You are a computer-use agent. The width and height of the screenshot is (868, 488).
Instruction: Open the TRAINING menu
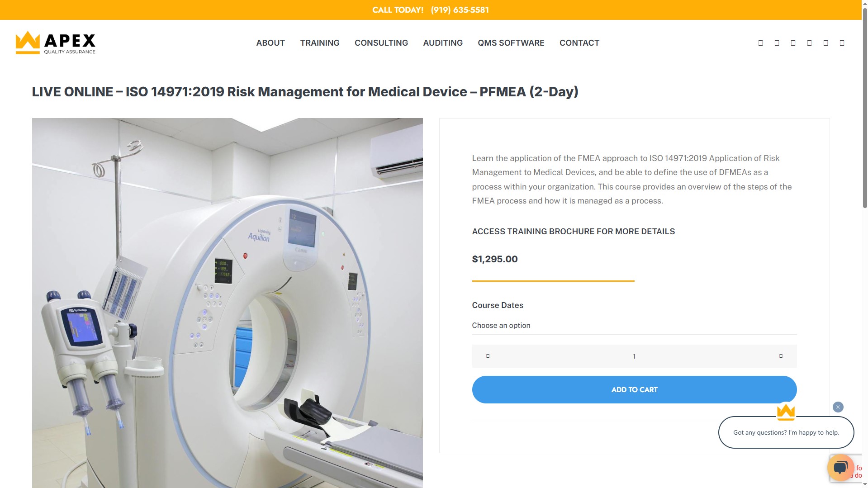point(319,43)
